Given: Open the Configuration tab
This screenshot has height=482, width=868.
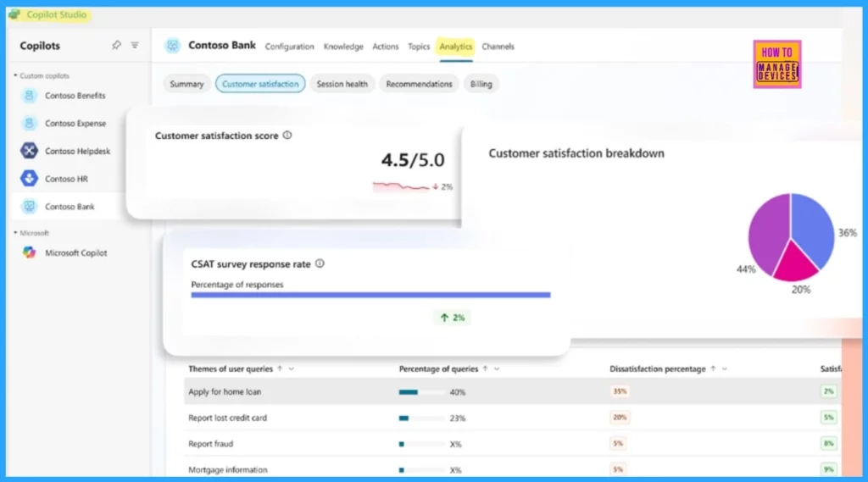Looking at the screenshot, I should pyautogui.click(x=290, y=47).
